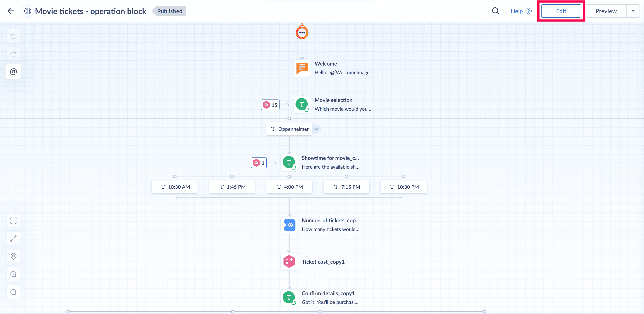This screenshot has height=314, width=644.
Task: Click the search magnifier icon
Action: click(x=495, y=11)
